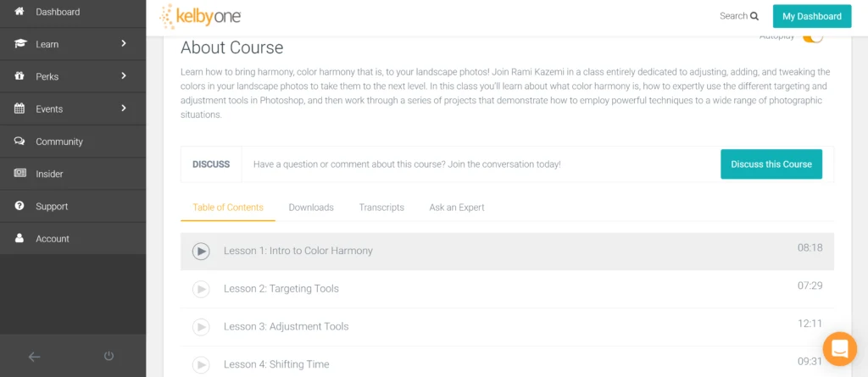Click the sidebar back arrow icon
This screenshot has width=868, height=377.
click(34, 357)
